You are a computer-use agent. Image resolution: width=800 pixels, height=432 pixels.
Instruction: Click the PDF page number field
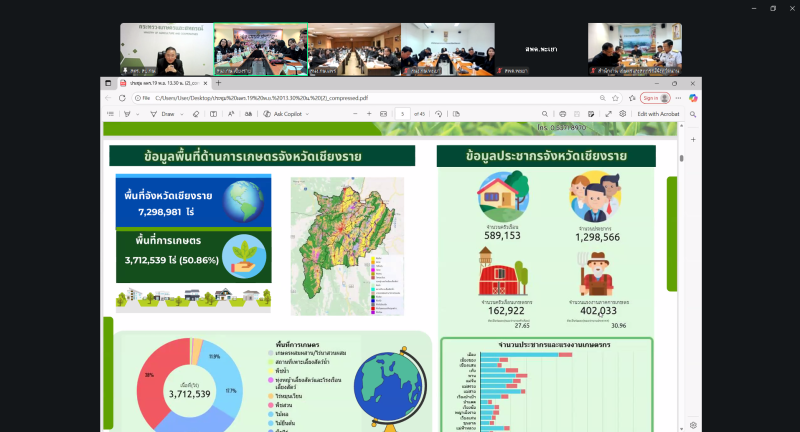click(401, 114)
